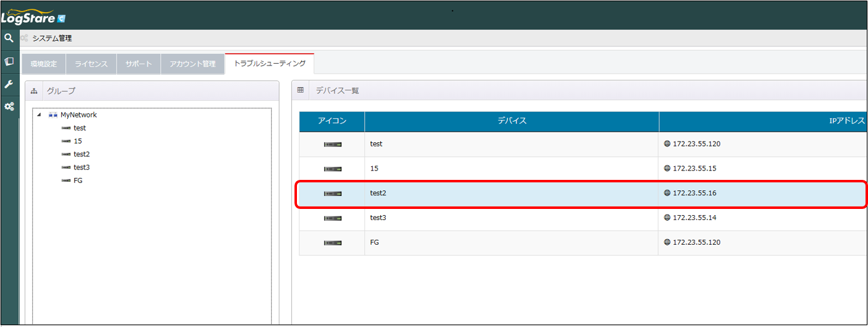Click globe icon beside 172.23.55.15

click(667, 168)
